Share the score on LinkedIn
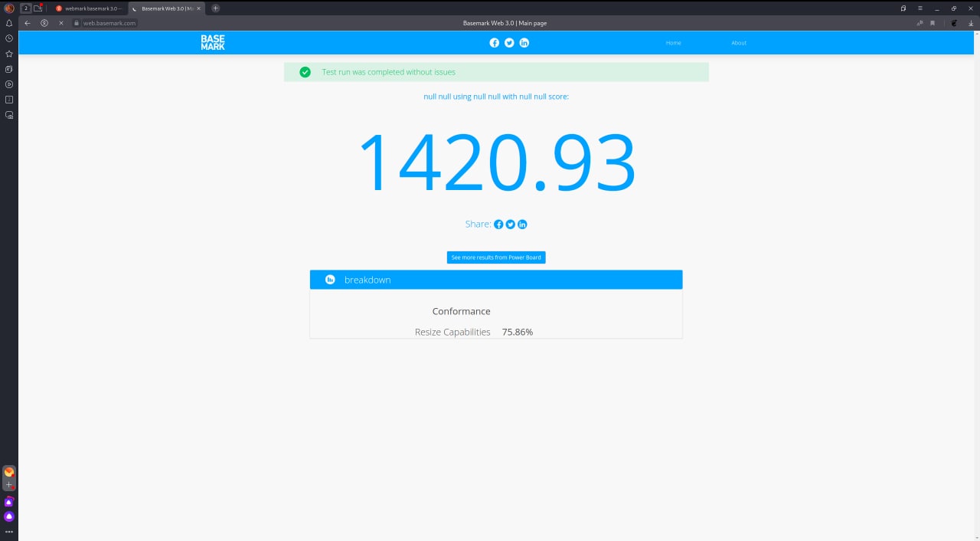 point(522,225)
